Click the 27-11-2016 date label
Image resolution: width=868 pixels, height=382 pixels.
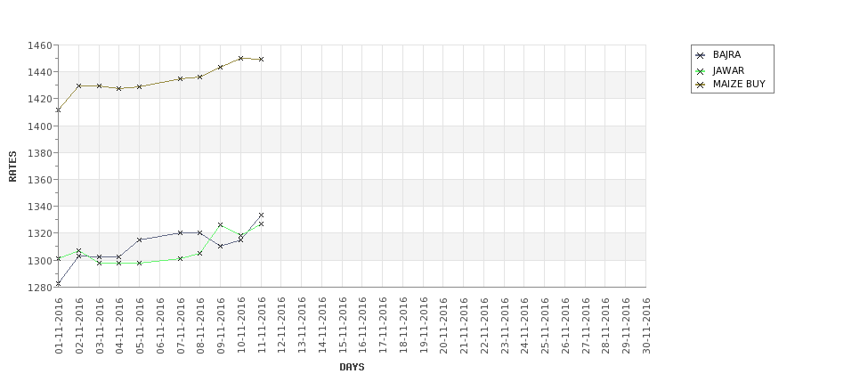click(x=585, y=326)
